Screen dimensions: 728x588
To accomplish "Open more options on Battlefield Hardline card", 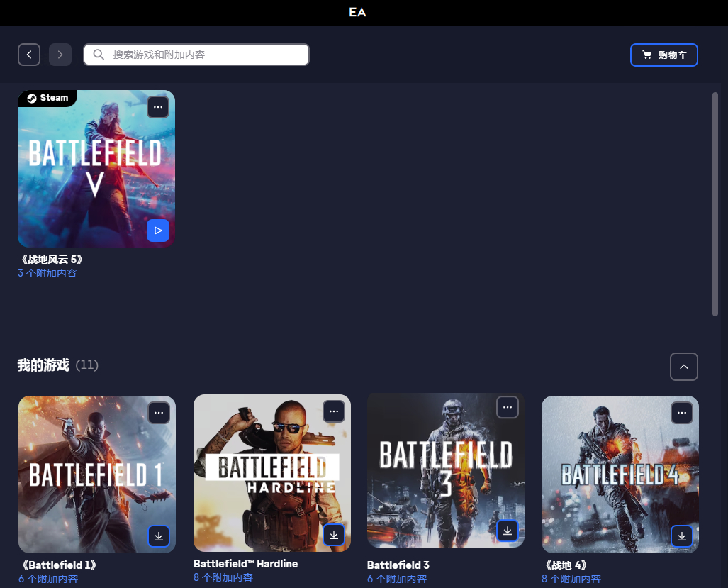I will click(x=334, y=411).
